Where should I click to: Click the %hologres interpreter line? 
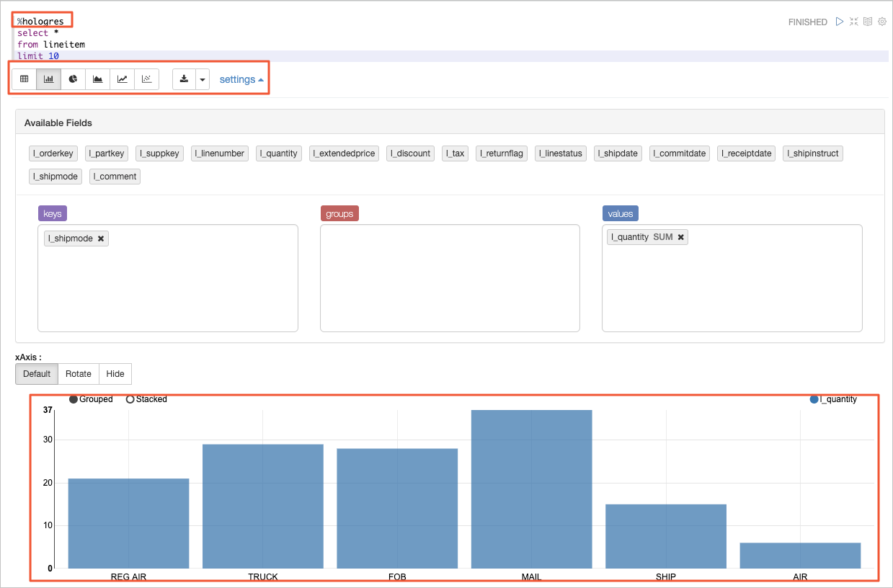click(40, 22)
